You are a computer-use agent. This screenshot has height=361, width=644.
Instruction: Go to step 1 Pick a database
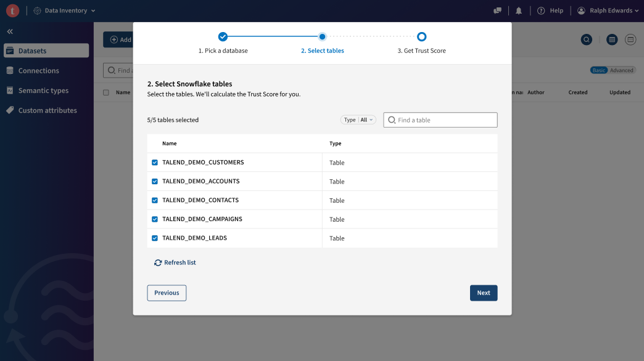(223, 37)
